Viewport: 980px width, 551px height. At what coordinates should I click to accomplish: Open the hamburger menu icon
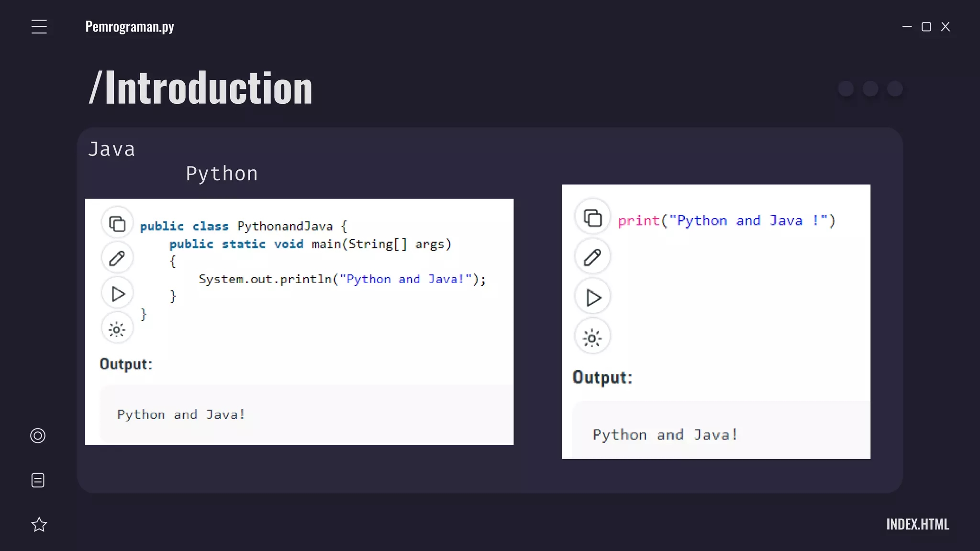(39, 27)
